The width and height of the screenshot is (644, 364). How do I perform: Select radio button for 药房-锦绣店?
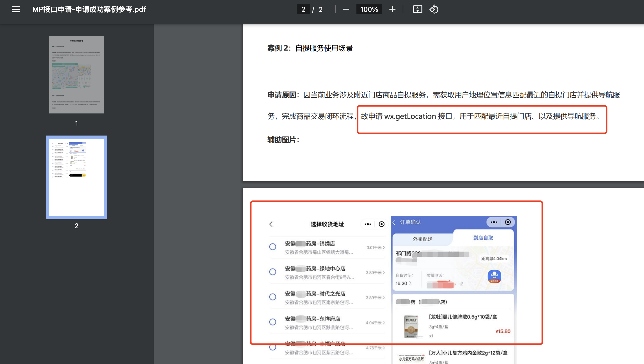coord(273,247)
